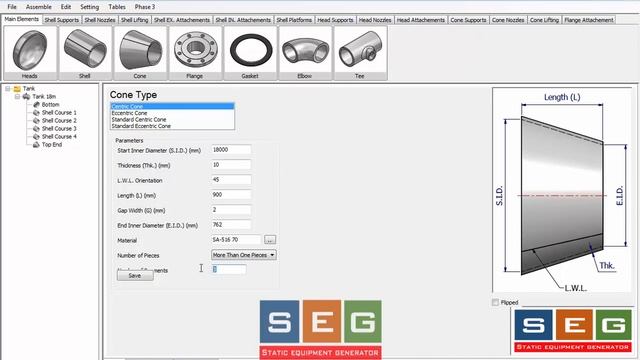This screenshot has height=360, width=640.
Task: Switch to the Main Elements tab
Action: pyautogui.click(x=22, y=19)
